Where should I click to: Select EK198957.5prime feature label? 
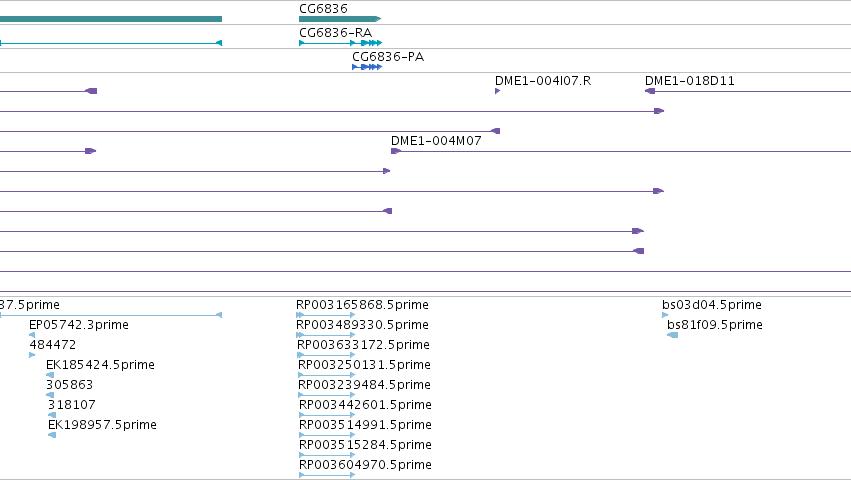click(x=102, y=425)
